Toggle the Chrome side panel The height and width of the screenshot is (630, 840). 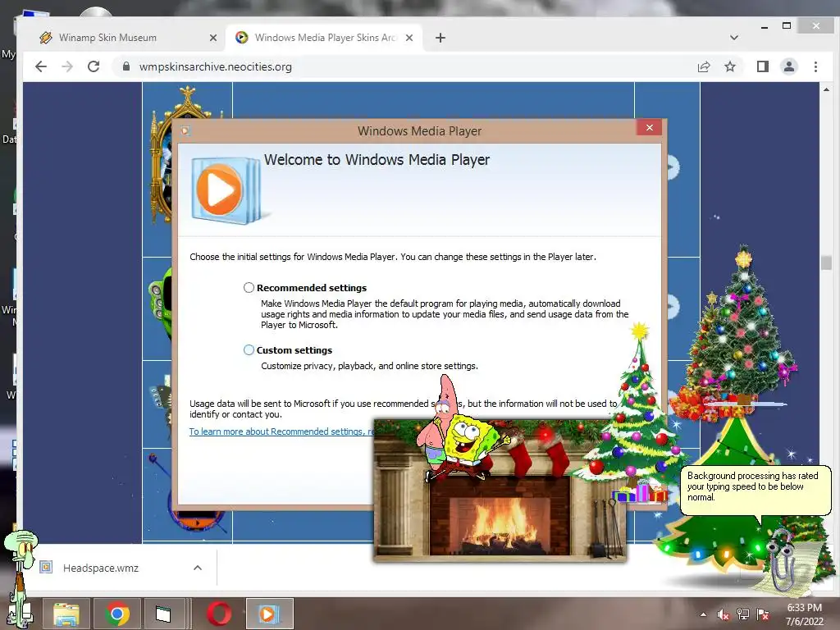click(763, 66)
